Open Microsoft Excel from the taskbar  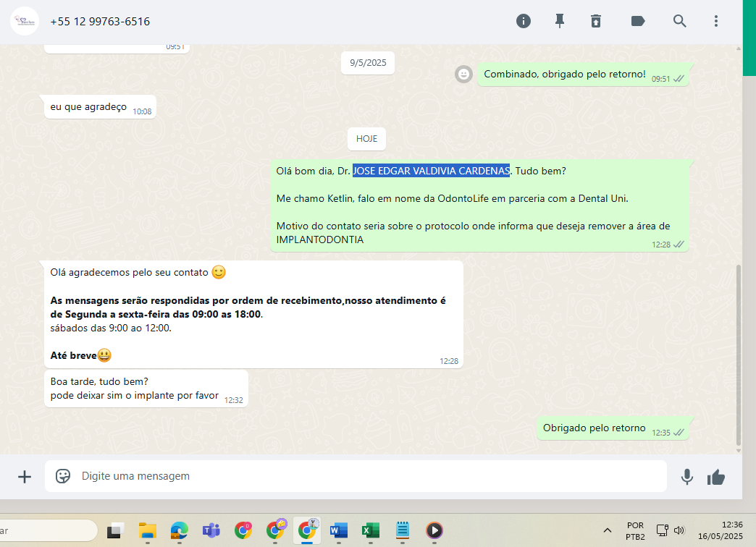pos(370,530)
